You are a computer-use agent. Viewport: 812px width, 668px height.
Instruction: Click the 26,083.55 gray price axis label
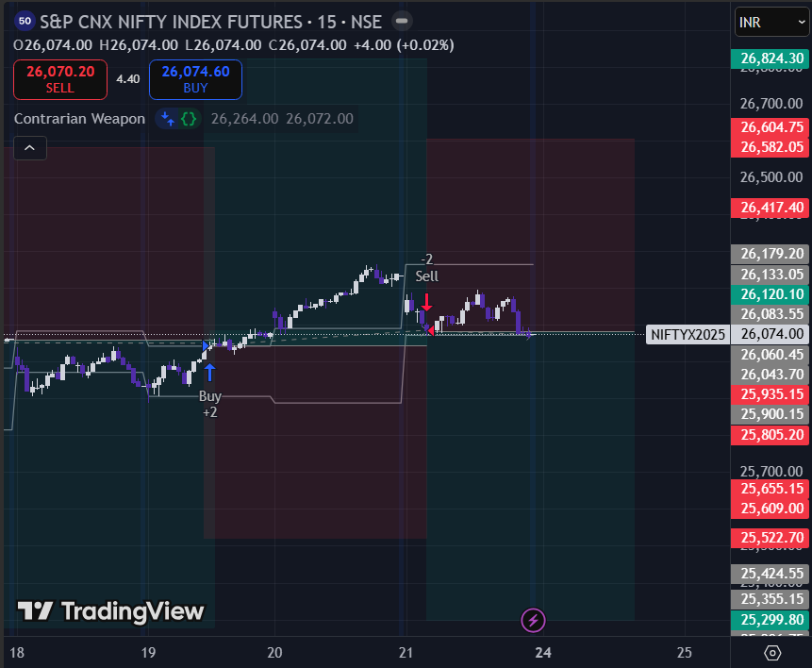pos(771,314)
